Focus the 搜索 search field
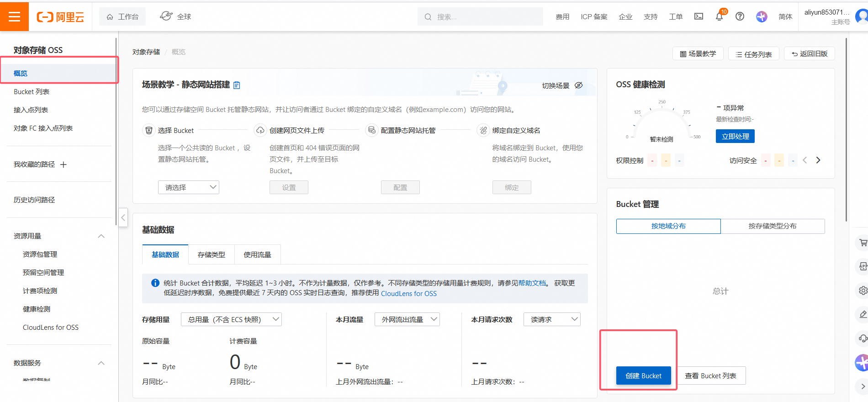 pos(480,16)
